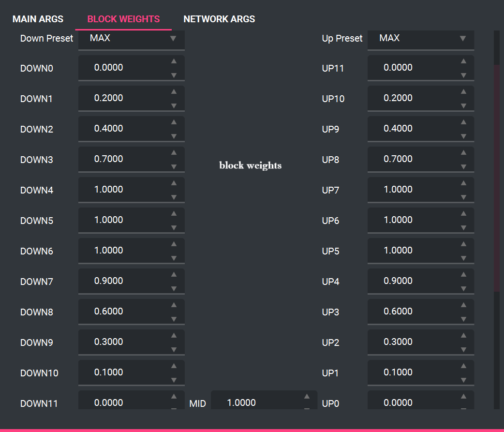Viewport: 504px width, 432px height.
Task: Click the MID value field
Action: (254, 402)
